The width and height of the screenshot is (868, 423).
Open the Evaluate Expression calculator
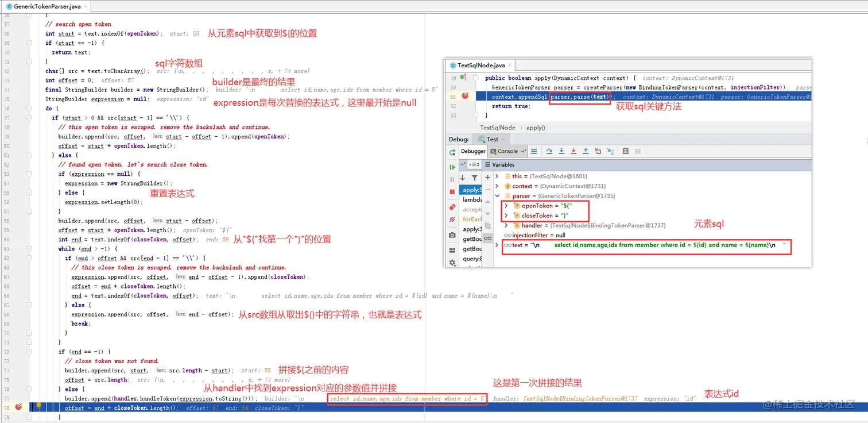point(626,152)
